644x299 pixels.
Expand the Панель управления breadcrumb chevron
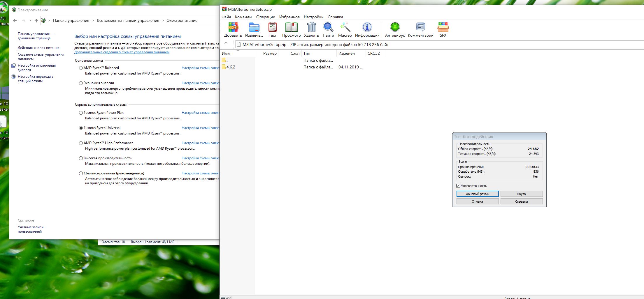93,21
